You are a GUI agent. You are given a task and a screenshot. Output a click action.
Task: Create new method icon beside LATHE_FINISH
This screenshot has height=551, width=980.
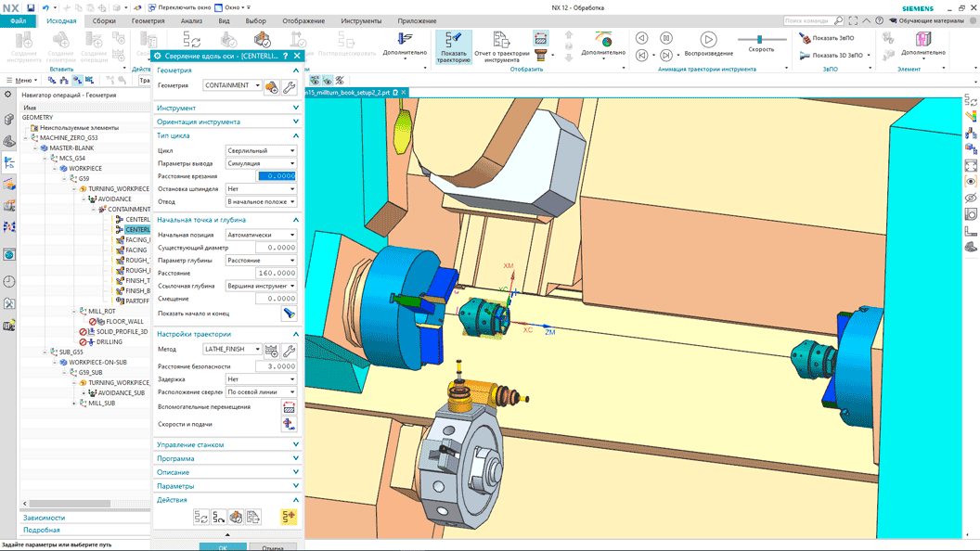(271, 351)
